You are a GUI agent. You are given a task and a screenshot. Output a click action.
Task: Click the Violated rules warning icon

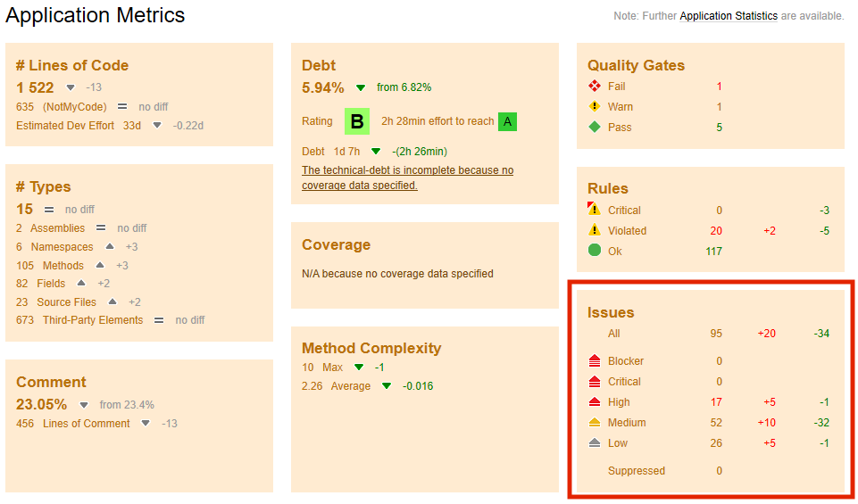point(595,230)
